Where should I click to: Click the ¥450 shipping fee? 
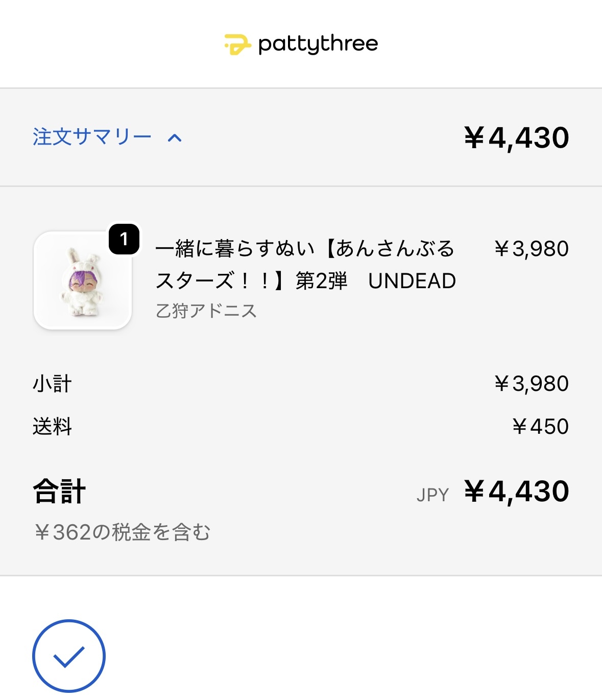pyautogui.click(x=540, y=427)
